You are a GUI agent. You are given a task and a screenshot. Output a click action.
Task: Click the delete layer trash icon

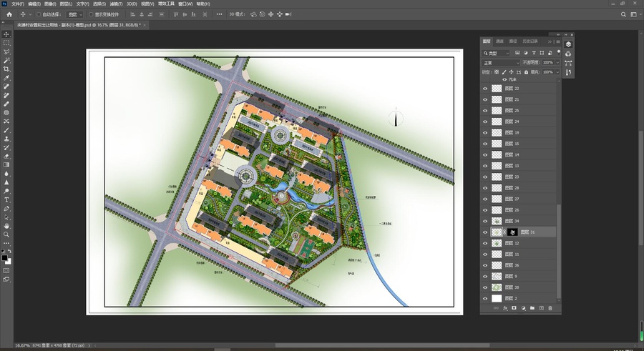tap(550, 308)
